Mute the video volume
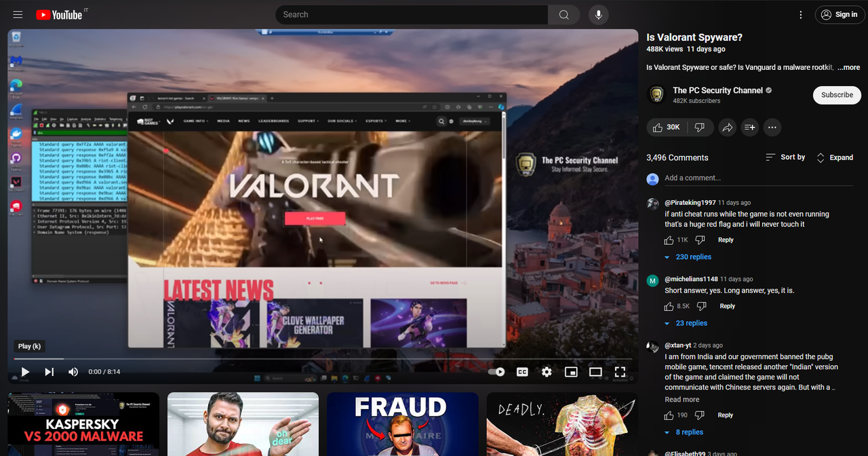Screen dimensions: 868x456 (73, 372)
